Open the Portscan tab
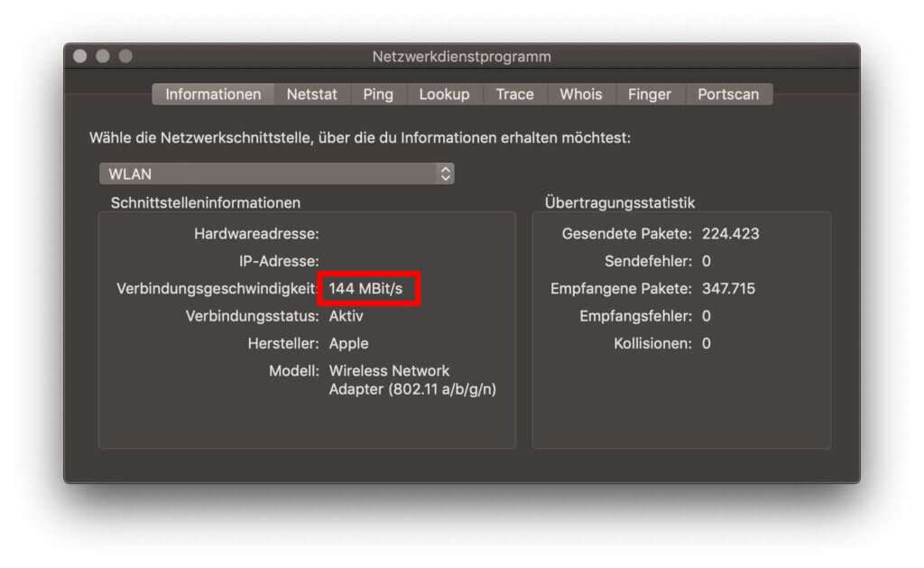The width and height of the screenshot is (924, 568). 729,94
